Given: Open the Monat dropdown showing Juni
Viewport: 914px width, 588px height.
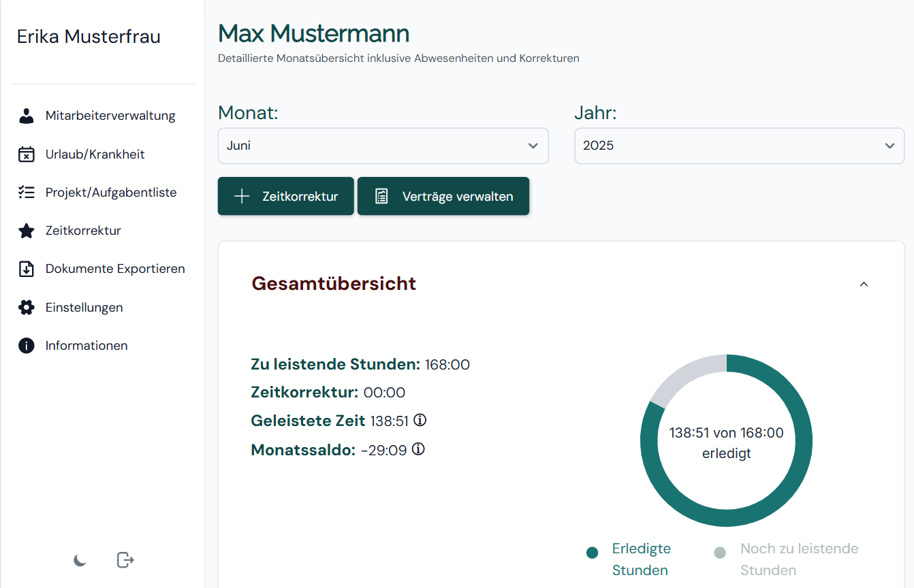Looking at the screenshot, I should click(383, 146).
